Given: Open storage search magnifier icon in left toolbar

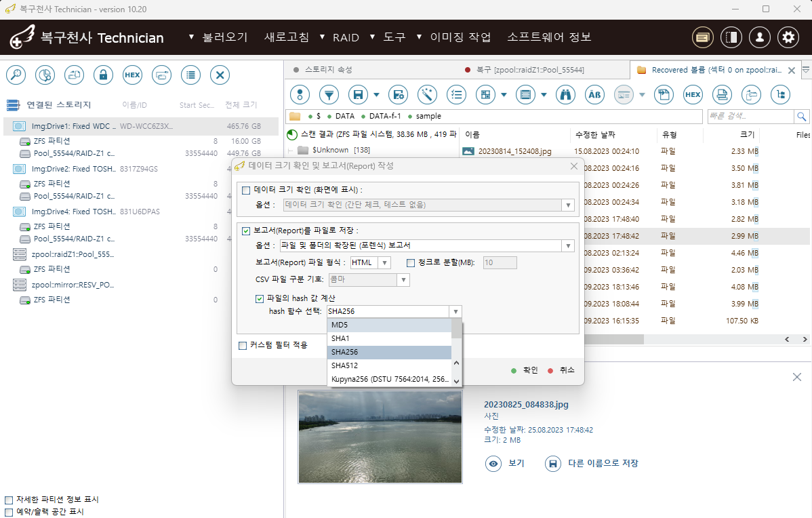Looking at the screenshot, I should coord(16,75).
